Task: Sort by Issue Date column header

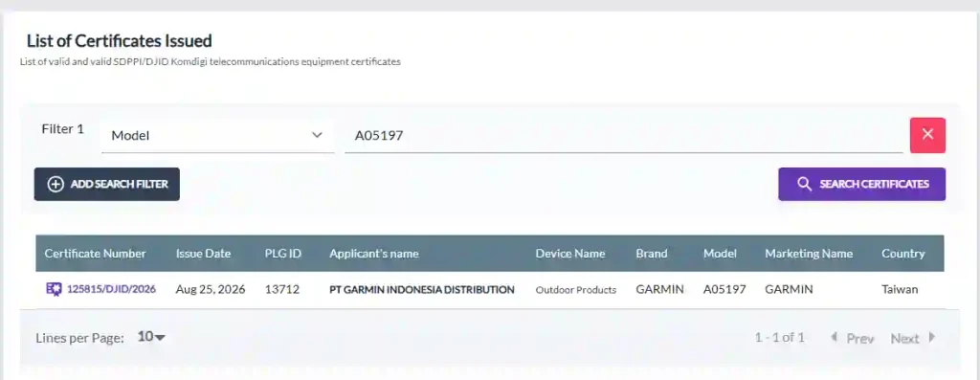Action: click(203, 254)
